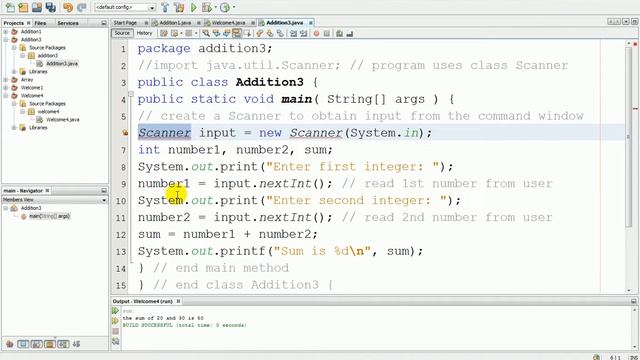Image resolution: width=640 pixels, height=360 pixels.
Task: Expand the Array project node
Action: tap(6, 80)
